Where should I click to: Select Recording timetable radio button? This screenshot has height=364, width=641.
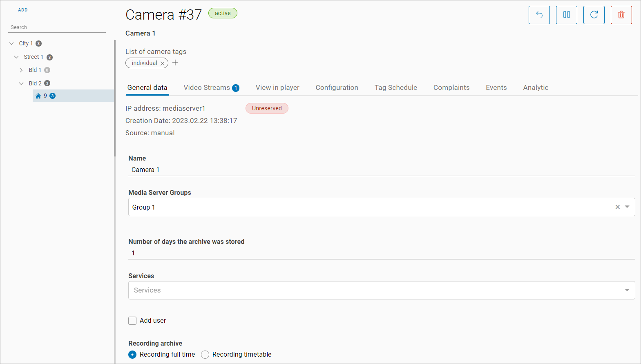tap(205, 355)
